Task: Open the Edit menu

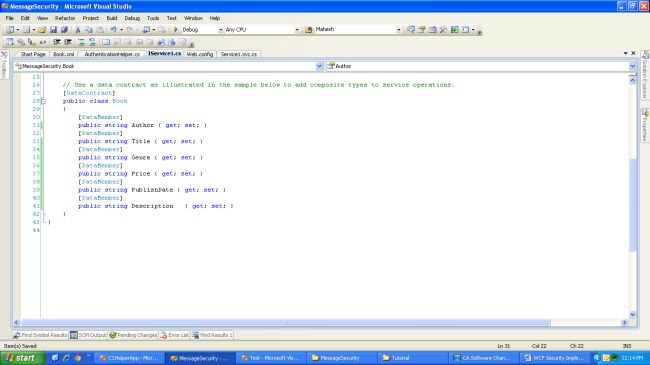Action: click(25, 18)
